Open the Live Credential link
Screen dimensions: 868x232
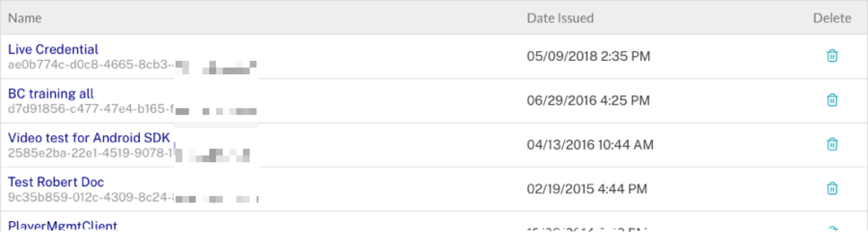(x=53, y=50)
